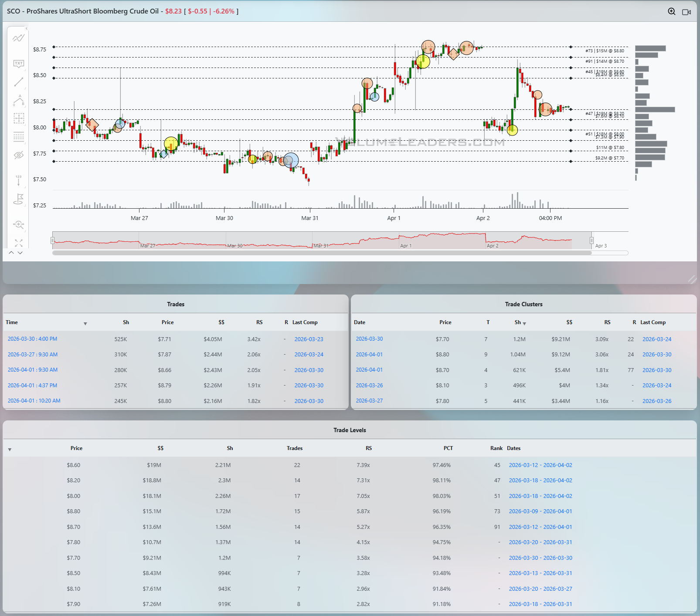Select the line drawing tool
Screen dimensions: 700x616
point(19,82)
